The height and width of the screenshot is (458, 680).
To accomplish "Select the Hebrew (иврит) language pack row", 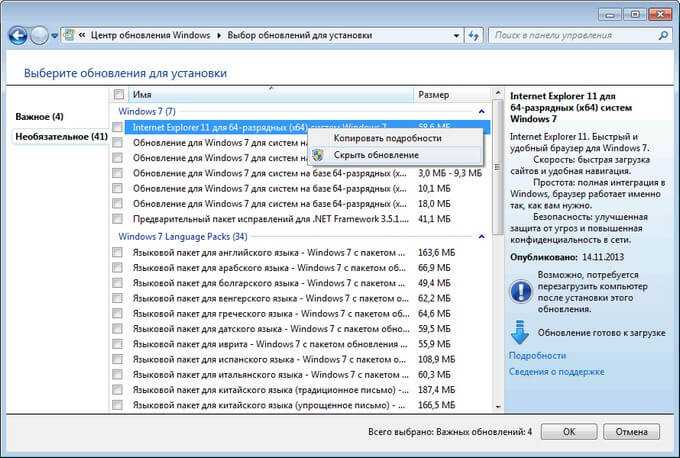I will click(x=270, y=344).
